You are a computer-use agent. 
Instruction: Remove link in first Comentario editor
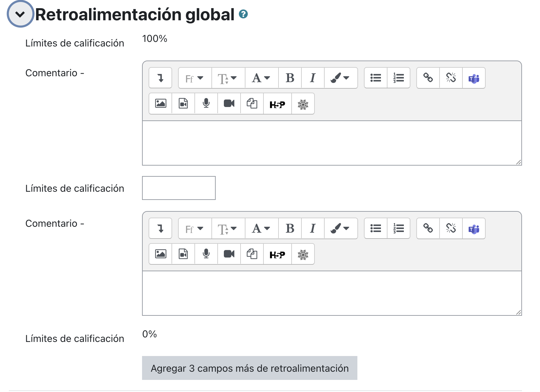coord(451,78)
